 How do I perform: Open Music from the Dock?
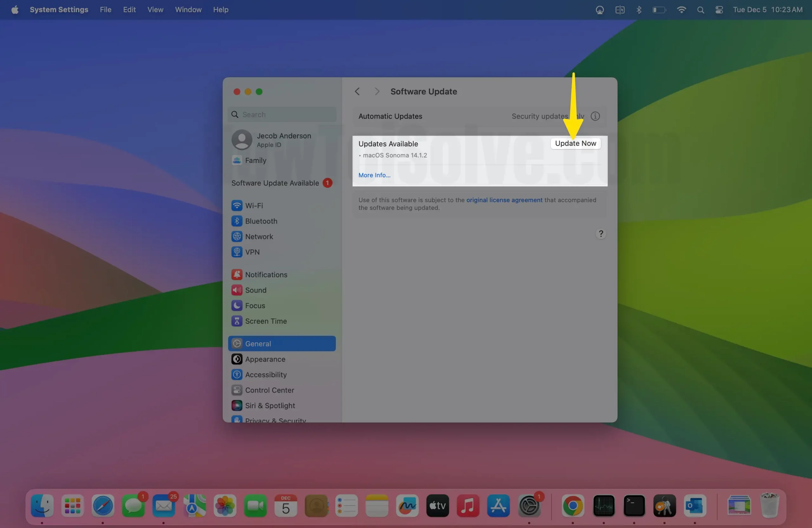[468, 506]
